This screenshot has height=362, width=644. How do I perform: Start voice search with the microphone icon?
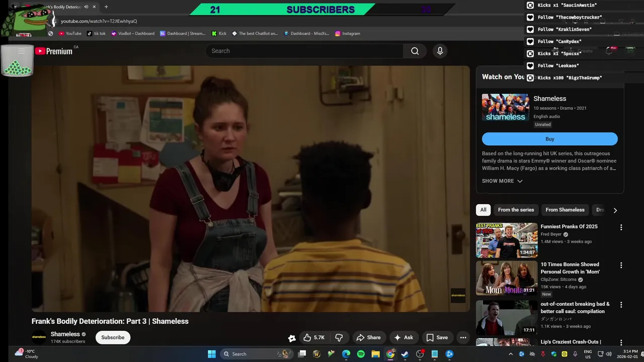(440, 51)
